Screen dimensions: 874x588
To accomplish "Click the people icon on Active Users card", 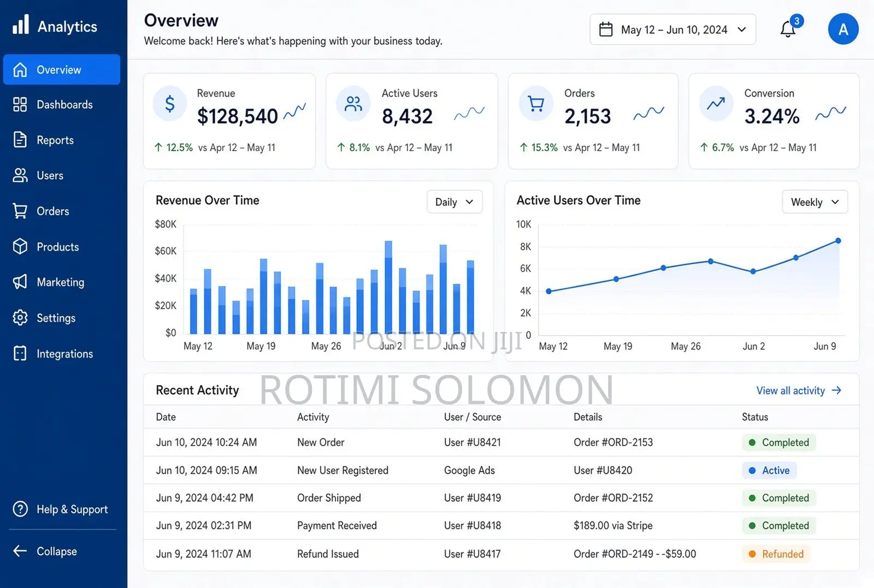I will pos(353,103).
